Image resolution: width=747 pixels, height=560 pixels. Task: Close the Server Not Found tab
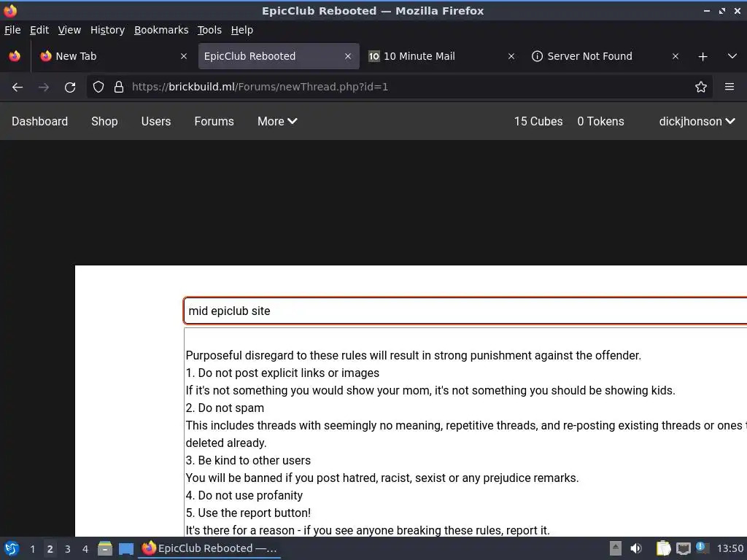pyautogui.click(x=675, y=56)
